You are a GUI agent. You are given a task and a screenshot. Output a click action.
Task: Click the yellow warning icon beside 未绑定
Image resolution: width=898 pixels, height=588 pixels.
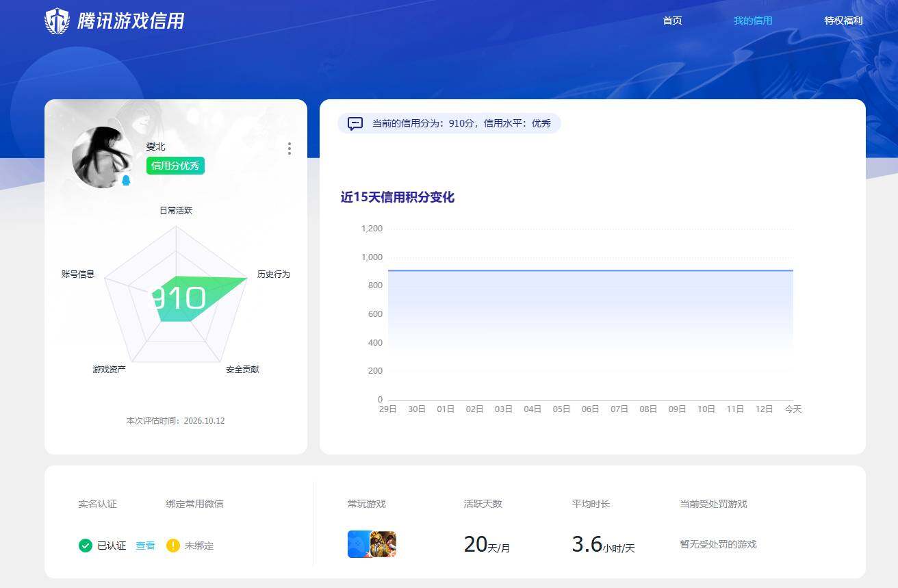point(173,546)
